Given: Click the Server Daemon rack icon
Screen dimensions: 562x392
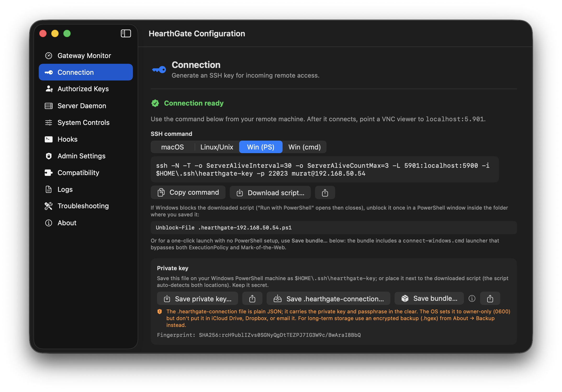Looking at the screenshot, I should point(49,106).
